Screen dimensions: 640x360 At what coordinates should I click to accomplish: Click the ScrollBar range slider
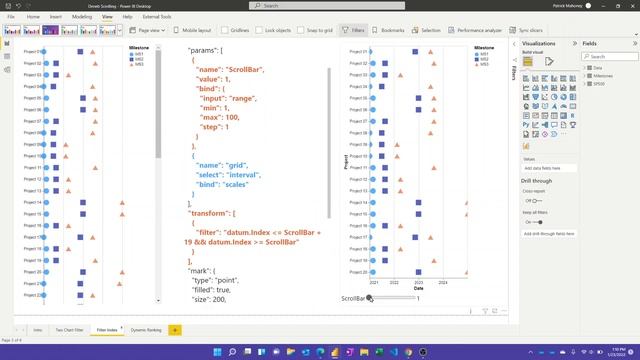click(392, 298)
